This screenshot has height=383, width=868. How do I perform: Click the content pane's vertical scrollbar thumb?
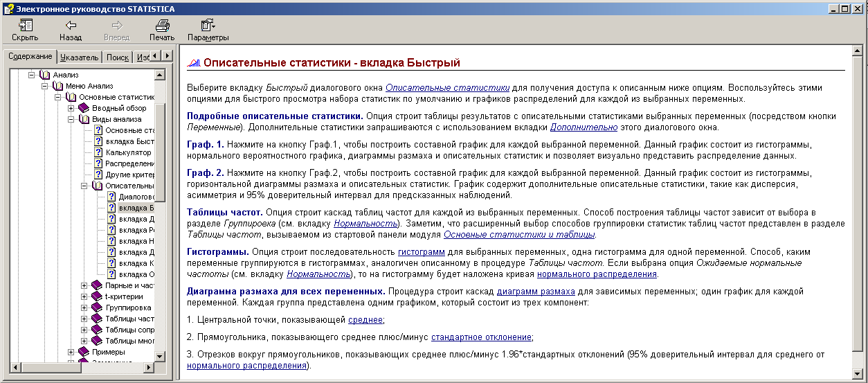(x=858, y=204)
